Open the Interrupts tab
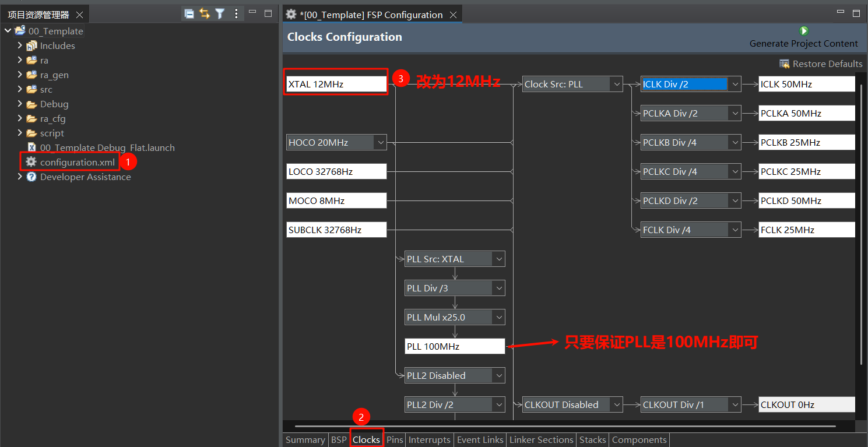868x447 pixels. (x=430, y=440)
